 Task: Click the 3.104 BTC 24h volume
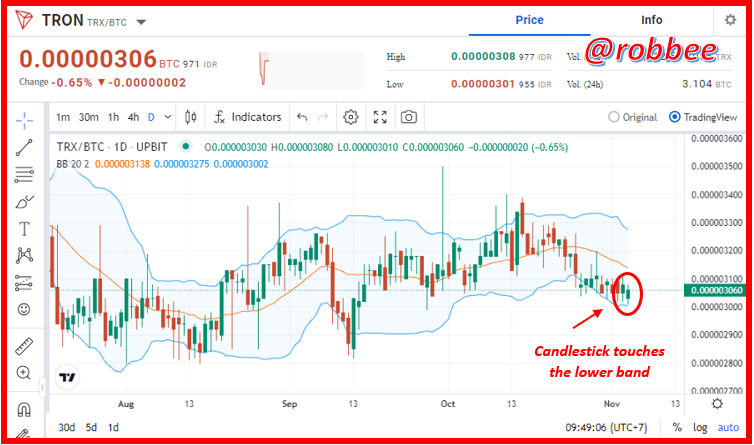(706, 84)
